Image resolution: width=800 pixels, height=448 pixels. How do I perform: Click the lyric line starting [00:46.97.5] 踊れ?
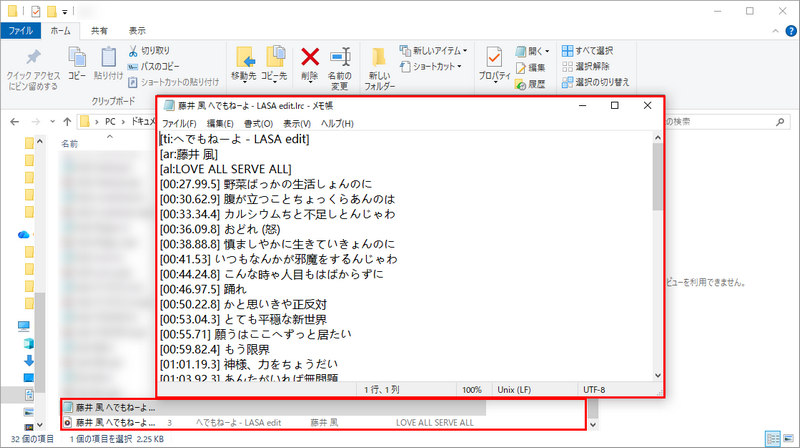tap(203, 289)
